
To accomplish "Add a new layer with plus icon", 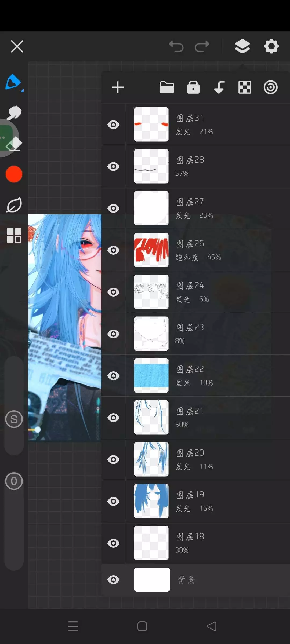I will (x=118, y=87).
